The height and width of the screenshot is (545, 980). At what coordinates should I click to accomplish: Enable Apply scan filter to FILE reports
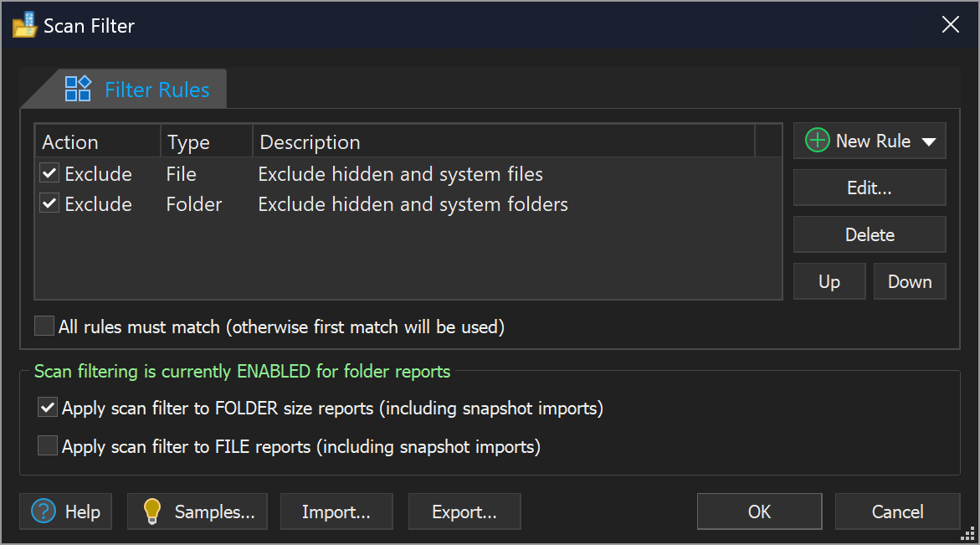[48, 445]
